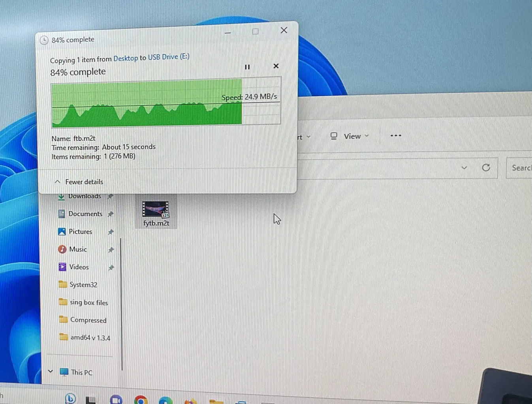The image size is (532, 404).
Task: Minimize the copy progress dialog
Action: (x=227, y=33)
